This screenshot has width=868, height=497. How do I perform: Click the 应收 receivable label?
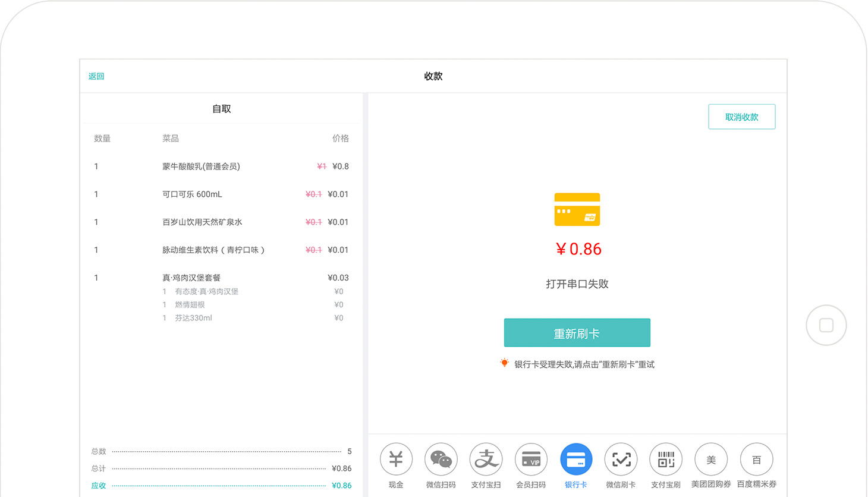(x=99, y=486)
